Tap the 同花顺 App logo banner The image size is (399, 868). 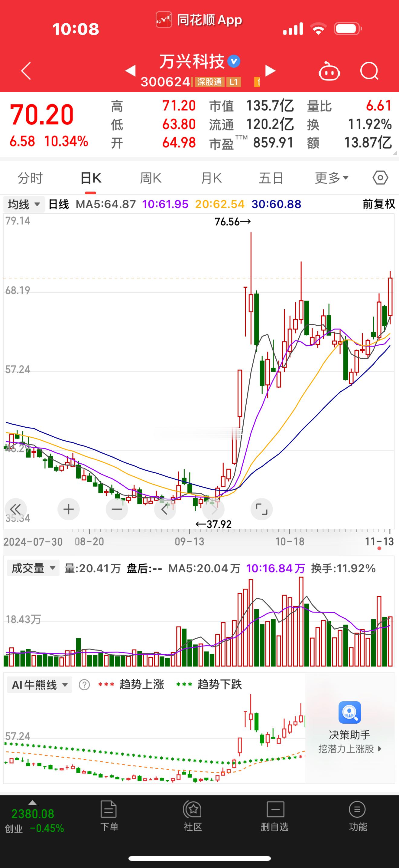point(199,20)
